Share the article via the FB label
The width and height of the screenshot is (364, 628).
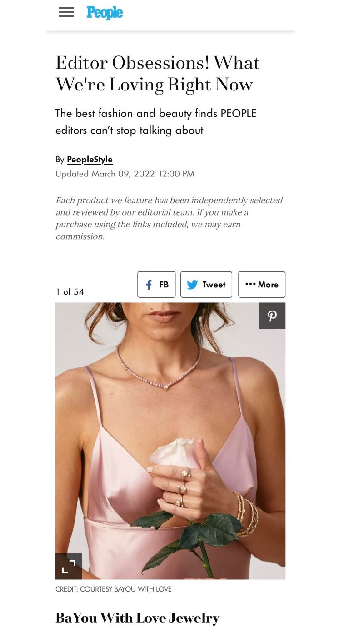click(164, 285)
